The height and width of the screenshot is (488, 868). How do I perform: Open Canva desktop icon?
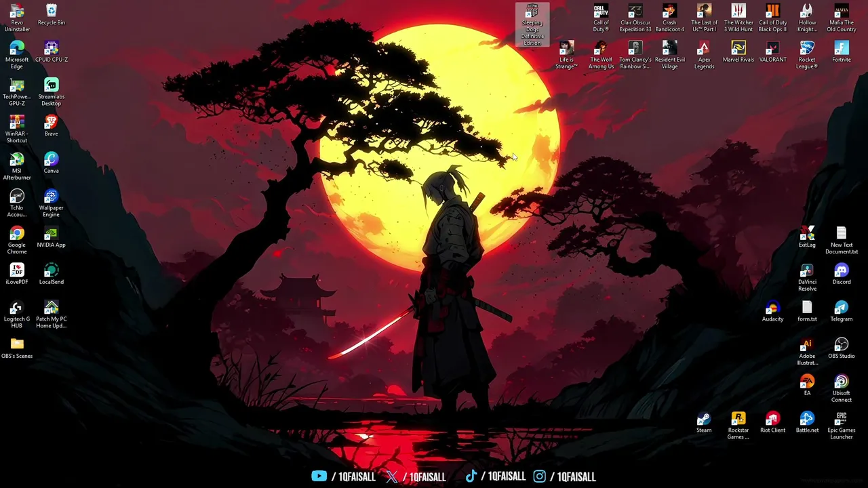tap(52, 163)
